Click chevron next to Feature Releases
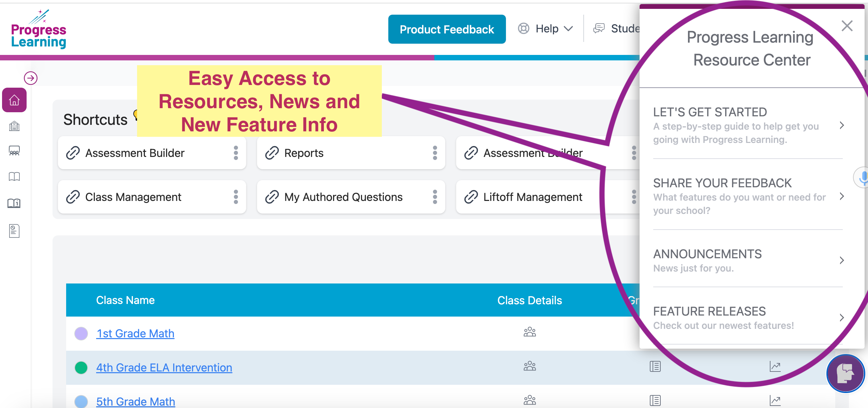Image resolution: width=868 pixels, height=408 pixels. click(x=842, y=318)
